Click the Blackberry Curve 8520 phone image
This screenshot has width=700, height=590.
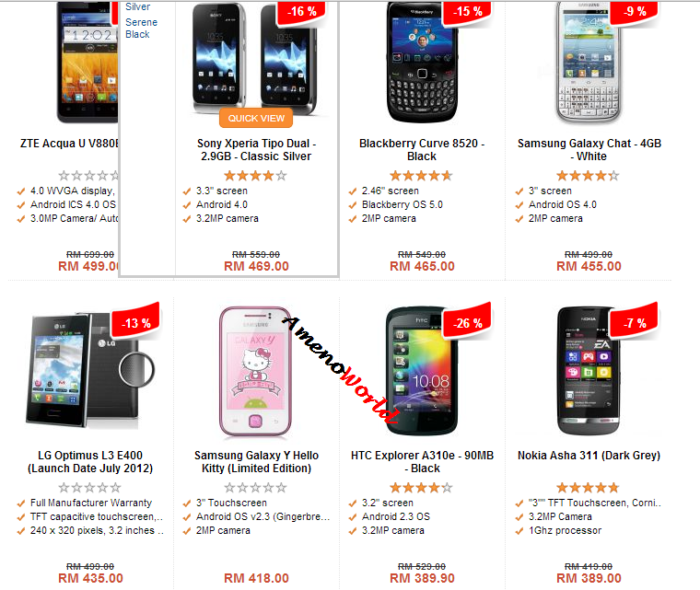coord(423,63)
